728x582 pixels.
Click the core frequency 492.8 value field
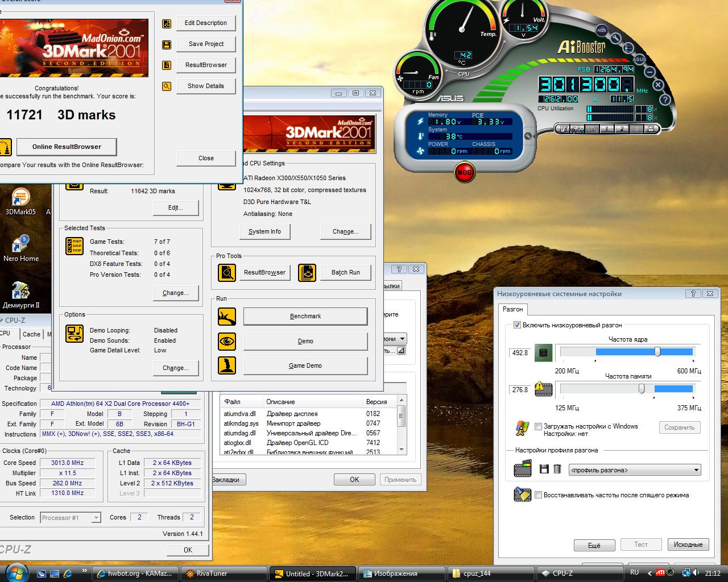coord(520,353)
